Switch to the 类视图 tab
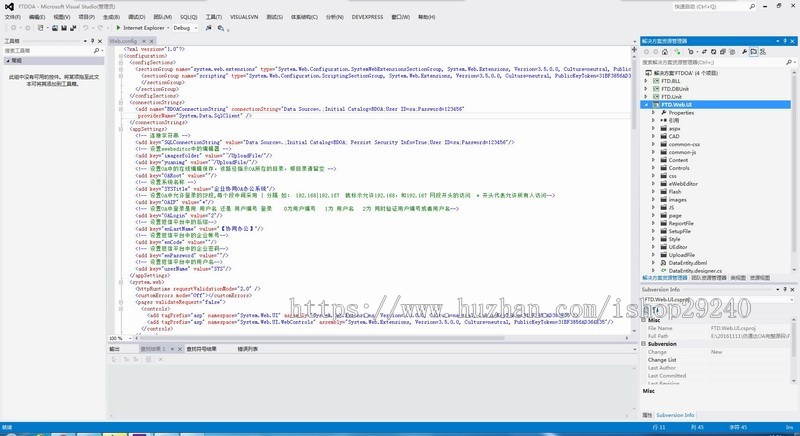 pos(738,278)
